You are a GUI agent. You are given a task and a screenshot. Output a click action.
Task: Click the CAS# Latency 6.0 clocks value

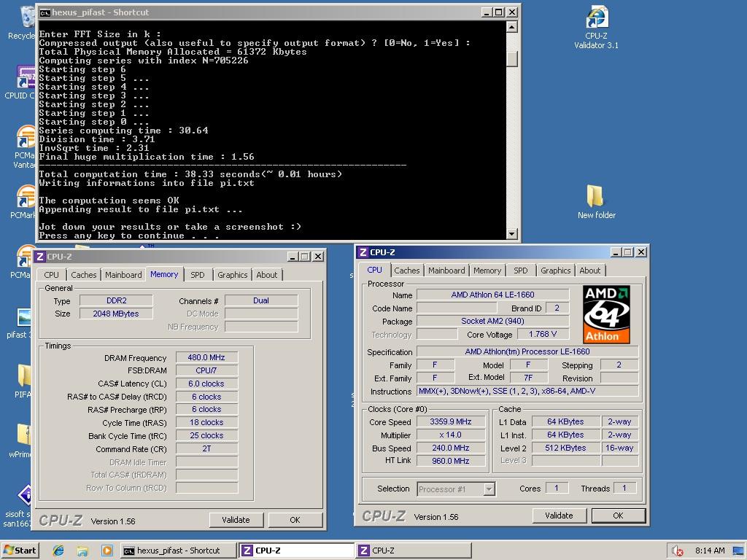(206, 384)
